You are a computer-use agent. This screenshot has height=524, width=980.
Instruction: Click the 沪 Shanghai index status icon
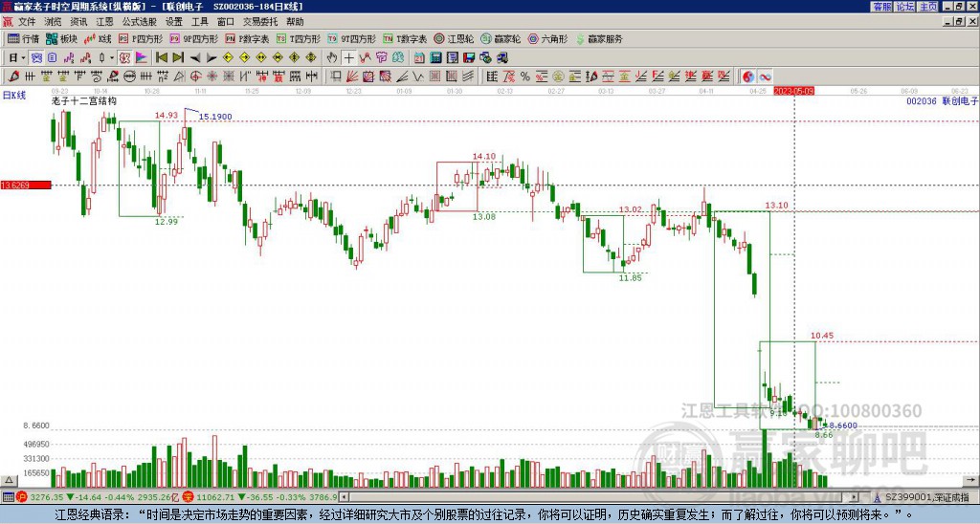click(21, 497)
